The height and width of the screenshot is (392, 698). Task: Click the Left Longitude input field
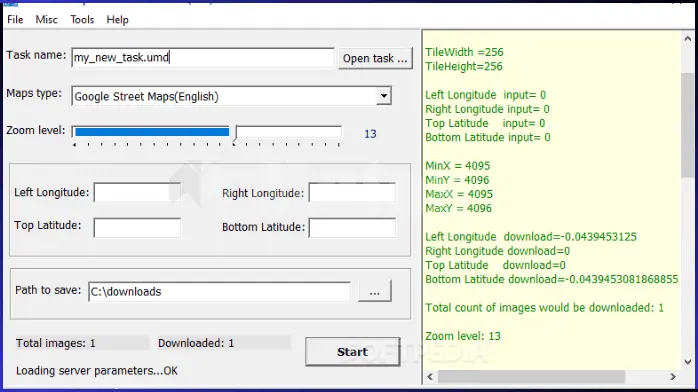pos(137,193)
